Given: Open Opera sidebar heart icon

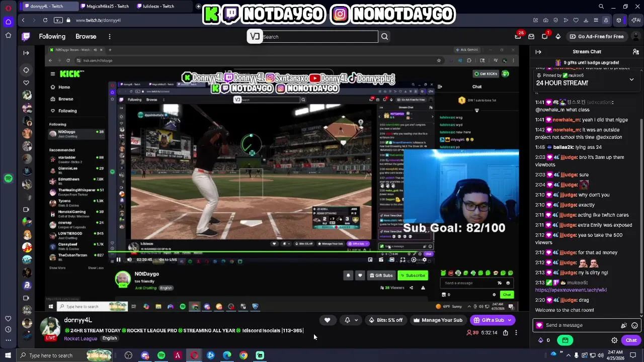Looking at the screenshot, I should (8, 318).
